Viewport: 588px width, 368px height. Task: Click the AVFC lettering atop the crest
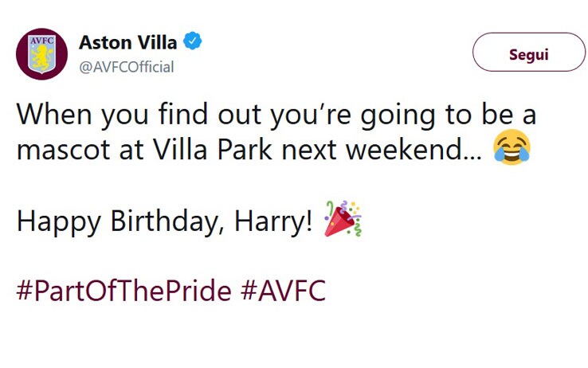pyautogui.click(x=41, y=40)
